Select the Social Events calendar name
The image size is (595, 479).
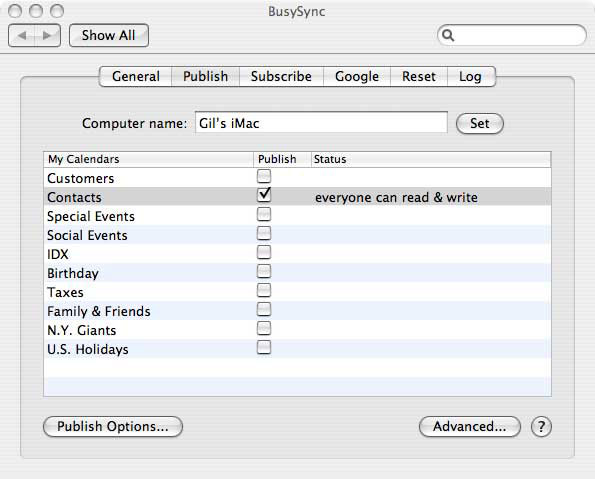[87, 235]
